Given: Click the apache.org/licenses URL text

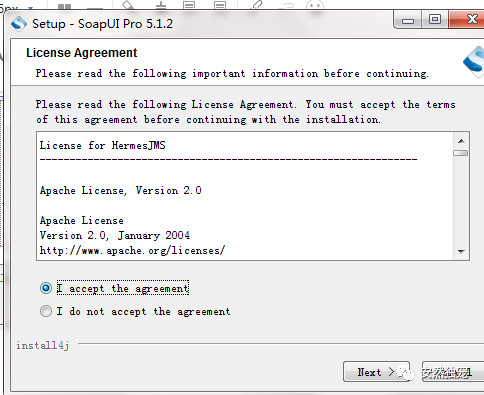Looking at the screenshot, I should (132, 250).
